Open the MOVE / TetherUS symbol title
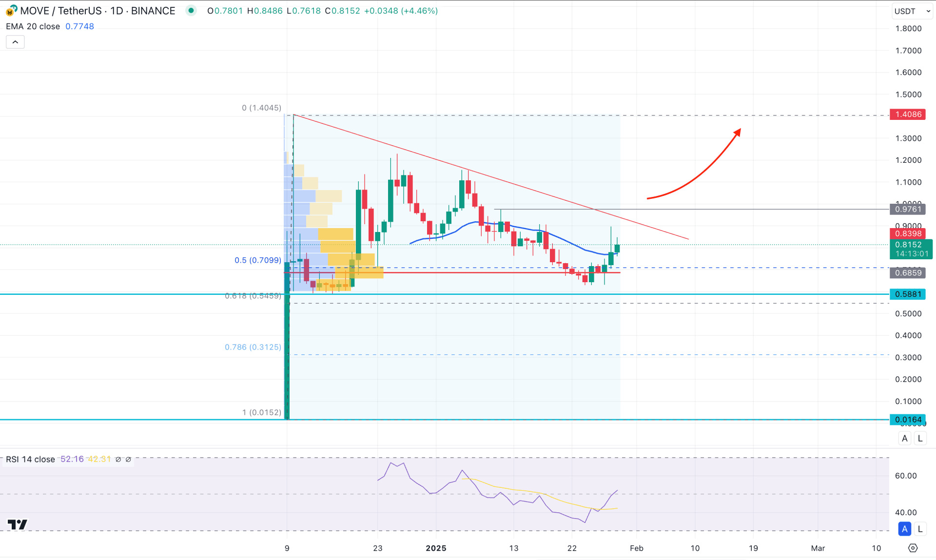This screenshot has height=560, width=936. pyautogui.click(x=97, y=11)
